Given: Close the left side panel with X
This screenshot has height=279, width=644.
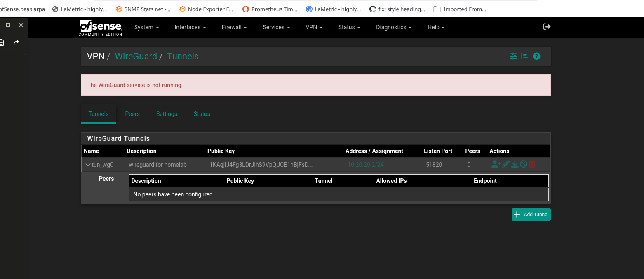Looking at the screenshot, I should [x=21, y=25].
